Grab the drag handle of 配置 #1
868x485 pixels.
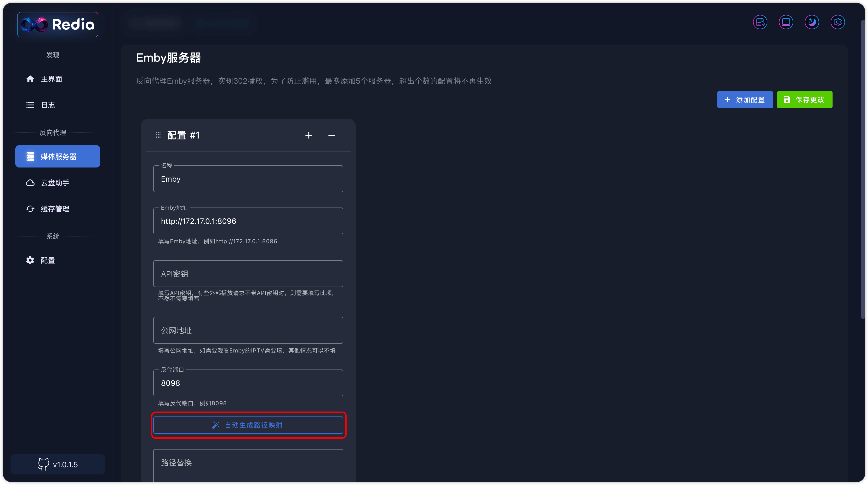(158, 135)
